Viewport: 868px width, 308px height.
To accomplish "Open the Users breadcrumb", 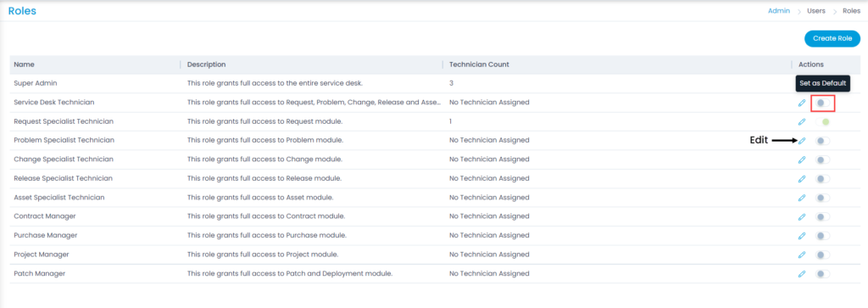I will [x=816, y=10].
